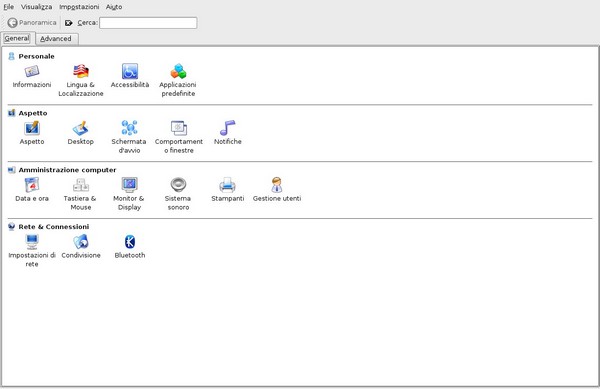Open the Impostazioni menu
600x389 pixels.
coord(79,7)
